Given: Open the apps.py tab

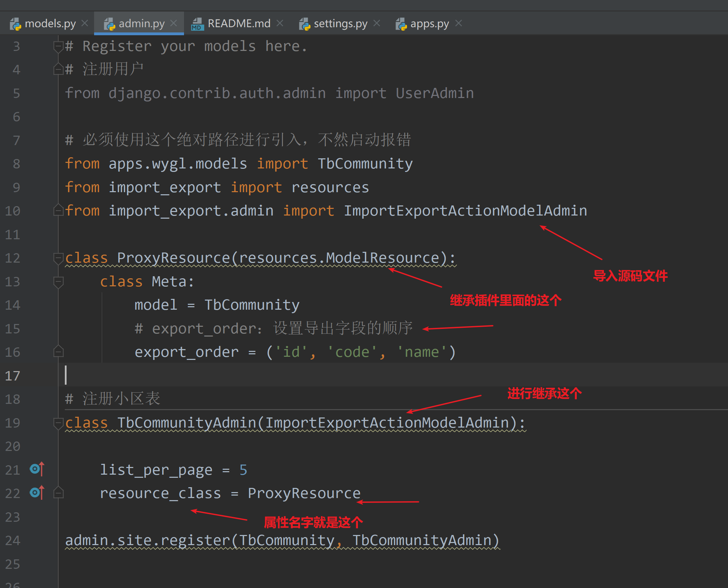Looking at the screenshot, I should point(430,24).
